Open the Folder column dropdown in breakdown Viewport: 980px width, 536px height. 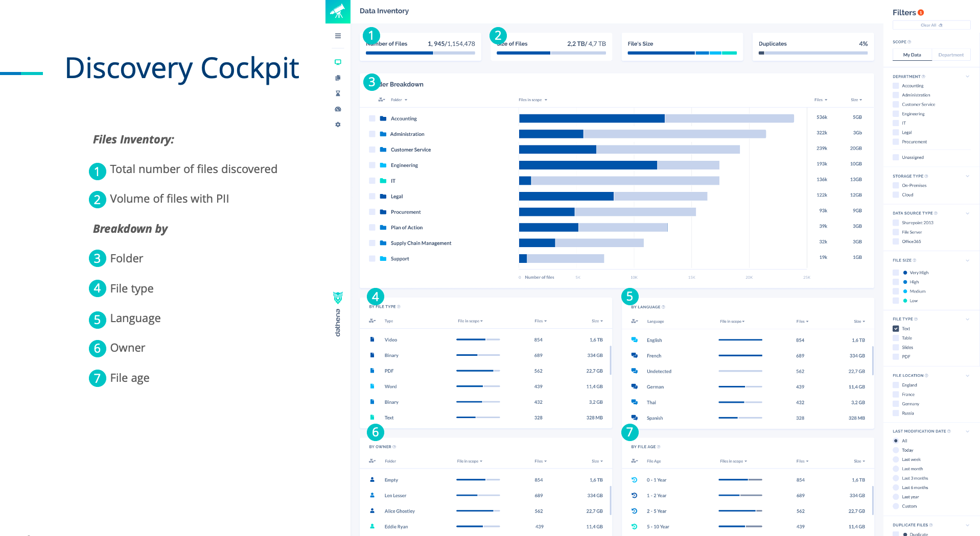(x=399, y=100)
